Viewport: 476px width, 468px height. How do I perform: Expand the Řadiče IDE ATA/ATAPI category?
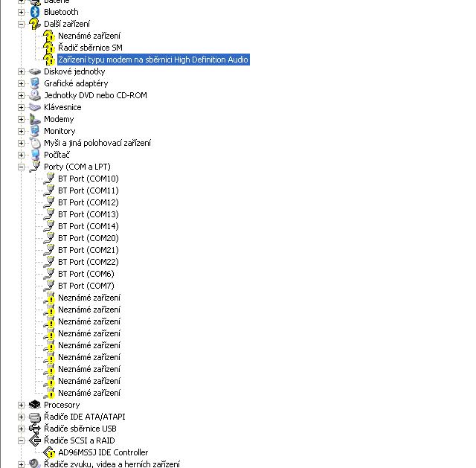coord(21,417)
